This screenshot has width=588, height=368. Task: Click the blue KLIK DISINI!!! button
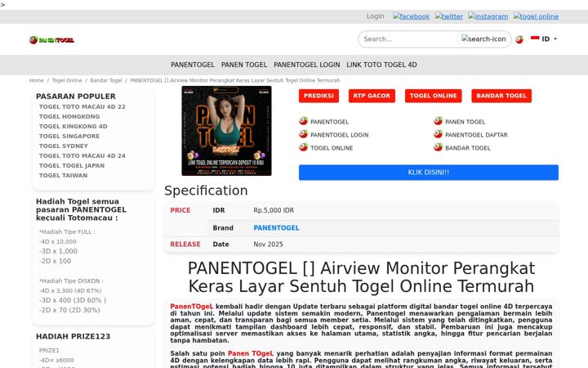(x=428, y=173)
